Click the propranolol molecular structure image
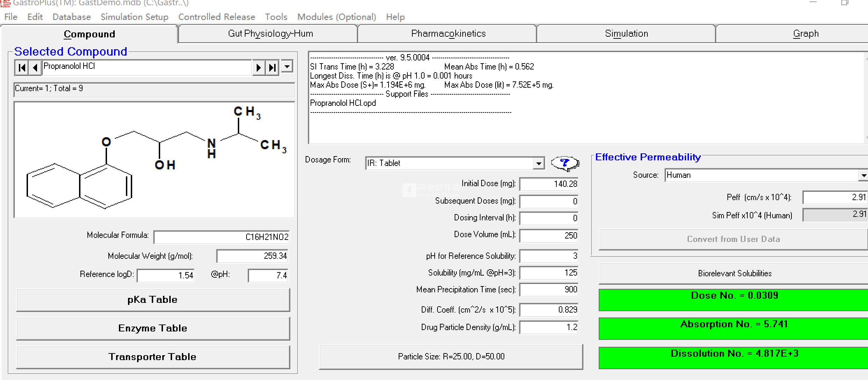This screenshot has height=380, width=868. 154,160
